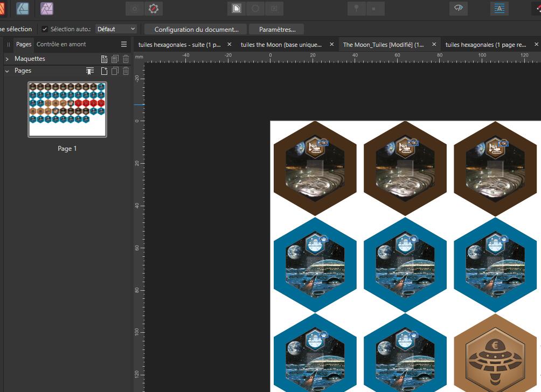Screen dimensions: 541x392
Task: Open the tuiles the Moon document tab
Action: coord(281,45)
